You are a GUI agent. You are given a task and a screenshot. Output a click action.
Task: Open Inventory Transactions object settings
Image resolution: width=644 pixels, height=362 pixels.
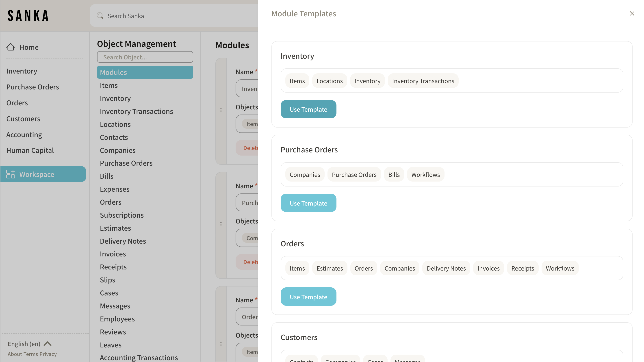point(136,111)
